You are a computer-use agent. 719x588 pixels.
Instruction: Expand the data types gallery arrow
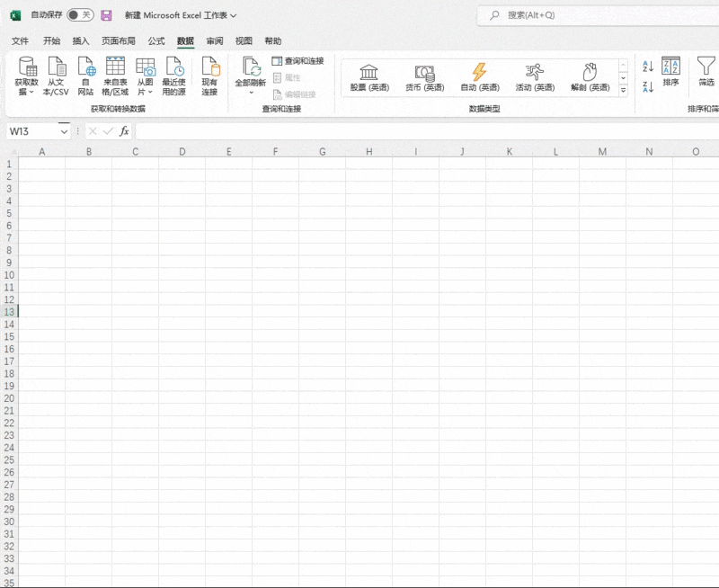point(623,89)
